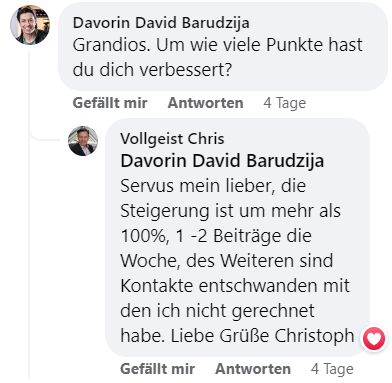Click the red heart reaction icon
Screen dimensions: 392x383
374,339
